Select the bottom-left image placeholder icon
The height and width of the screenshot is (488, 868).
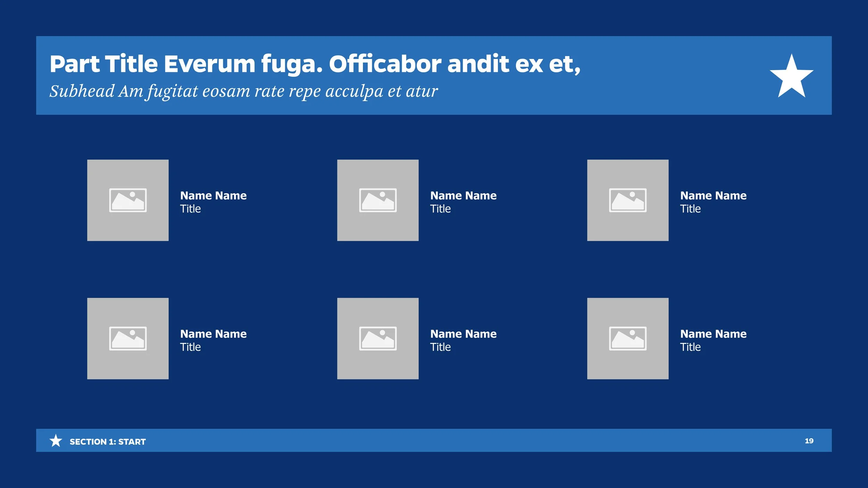(x=128, y=338)
